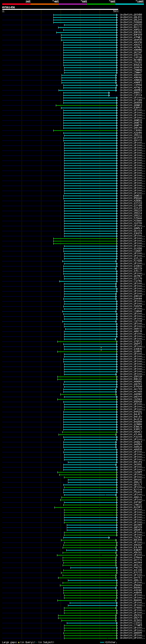Select the UniRef100_P15880 row label
This screenshot has width=146, height=644.
pos(131,221)
